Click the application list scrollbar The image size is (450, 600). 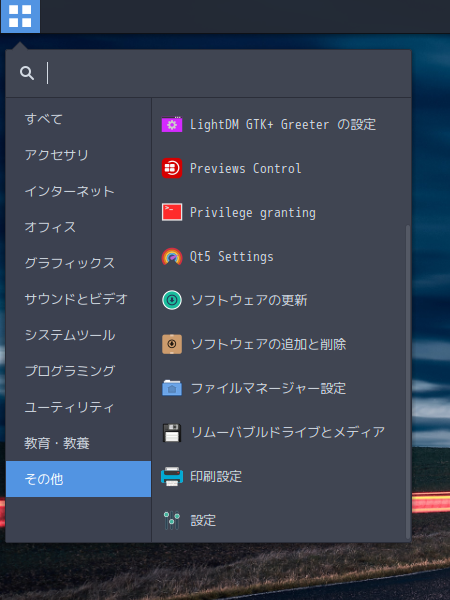click(408, 382)
